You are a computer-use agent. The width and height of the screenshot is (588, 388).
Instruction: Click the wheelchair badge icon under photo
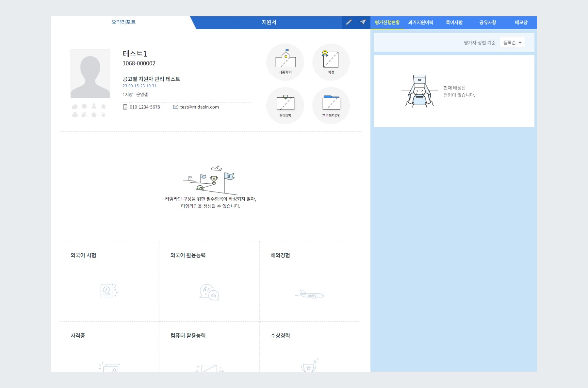pos(84,115)
